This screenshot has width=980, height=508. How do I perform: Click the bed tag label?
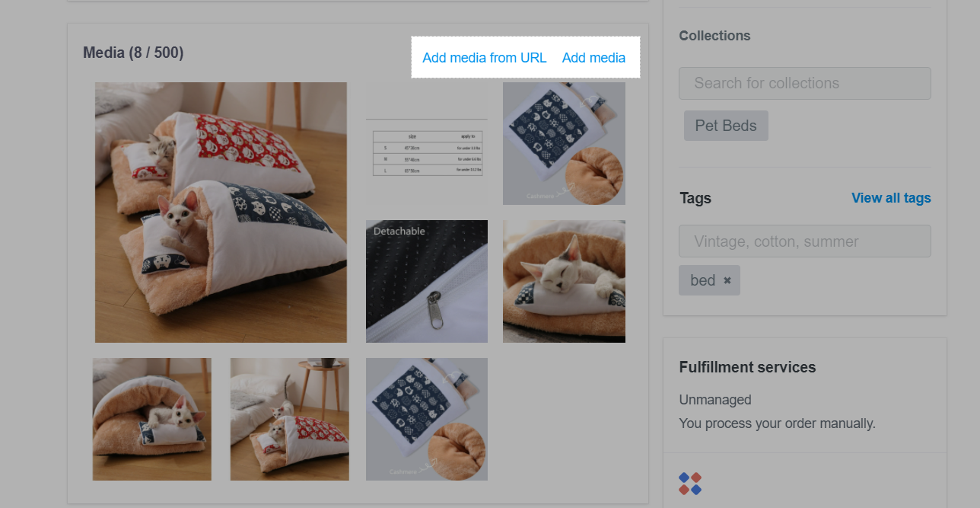point(703,280)
